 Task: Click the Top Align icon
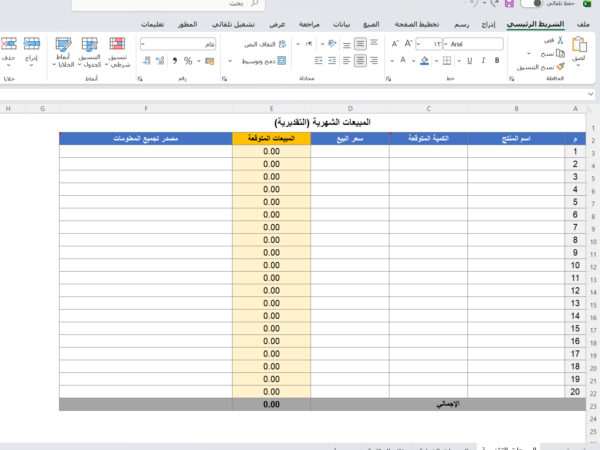[374, 43]
